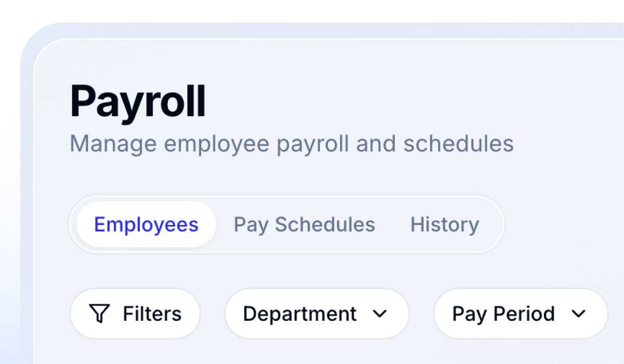Image resolution: width=624 pixels, height=364 pixels.
Task: Click the Payroll page heading
Action: [138, 102]
